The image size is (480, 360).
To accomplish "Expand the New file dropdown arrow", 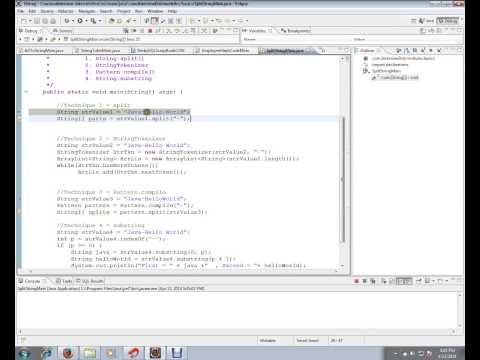I will coord(30,21).
